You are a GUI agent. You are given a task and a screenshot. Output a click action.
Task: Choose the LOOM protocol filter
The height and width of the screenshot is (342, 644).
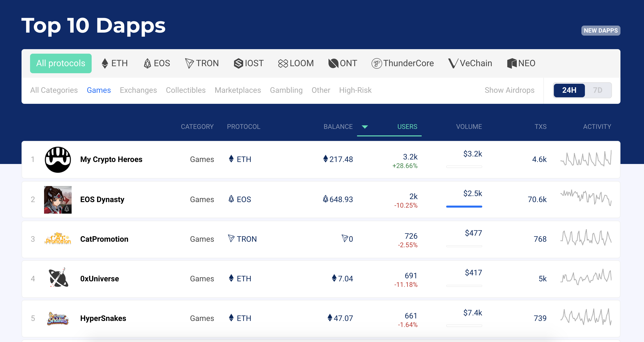[296, 63]
